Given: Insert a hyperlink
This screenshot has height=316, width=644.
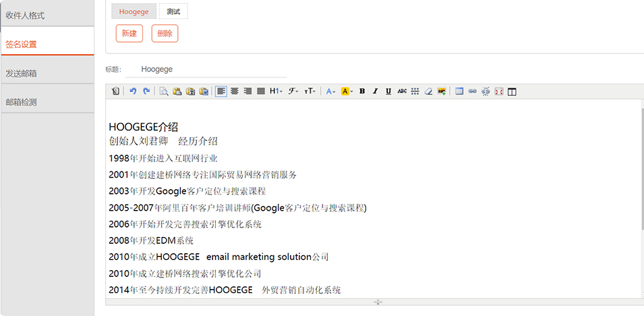Looking at the screenshot, I should click(472, 91).
